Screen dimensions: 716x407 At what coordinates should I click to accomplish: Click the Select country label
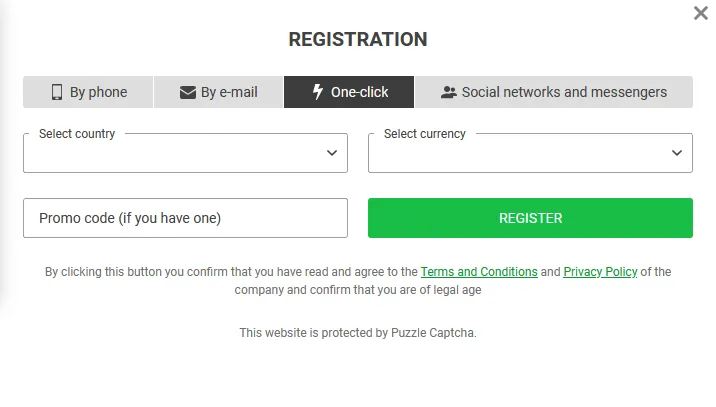(x=77, y=134)
